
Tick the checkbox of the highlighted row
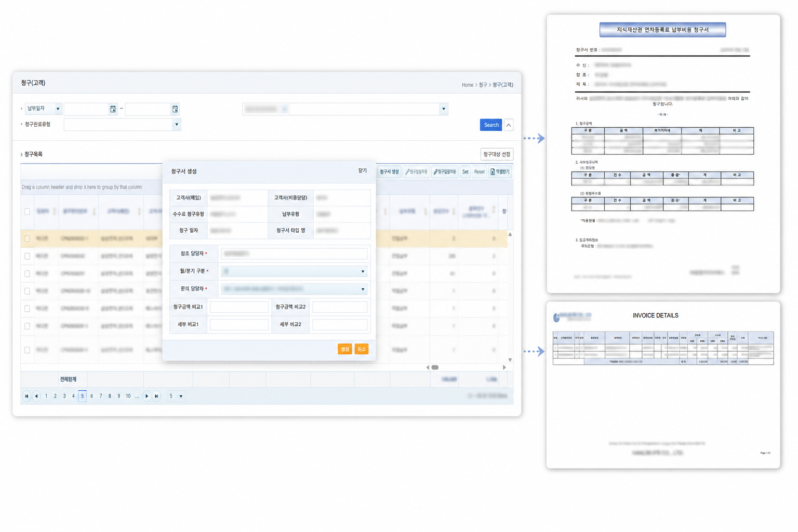pyautogui.click(x=27, y=238)
